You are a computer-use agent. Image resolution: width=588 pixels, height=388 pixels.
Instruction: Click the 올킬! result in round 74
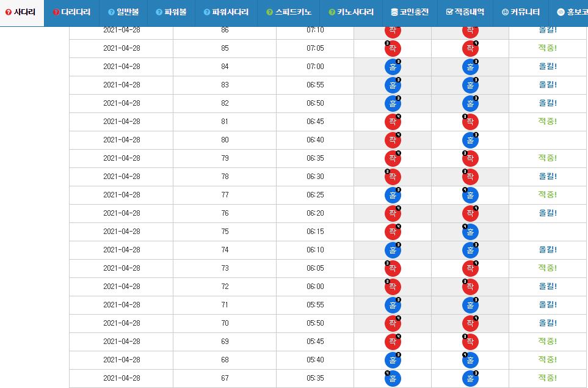coord(548,249)
